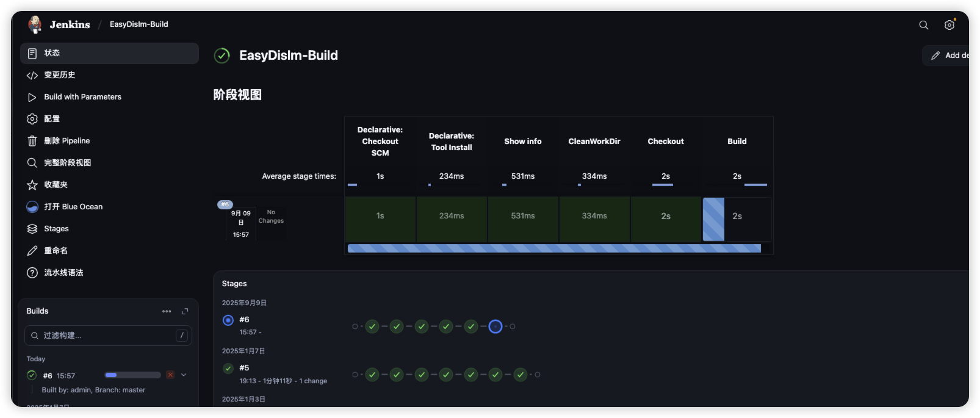Open the Stages layers icon in sidebar
The width and height of the screenshot is (980, 418).
click(32, 229)
